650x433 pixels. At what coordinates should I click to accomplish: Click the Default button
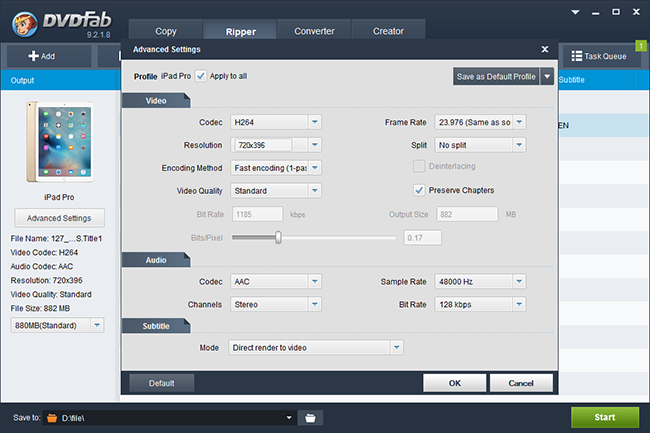(x=162, y=383)
